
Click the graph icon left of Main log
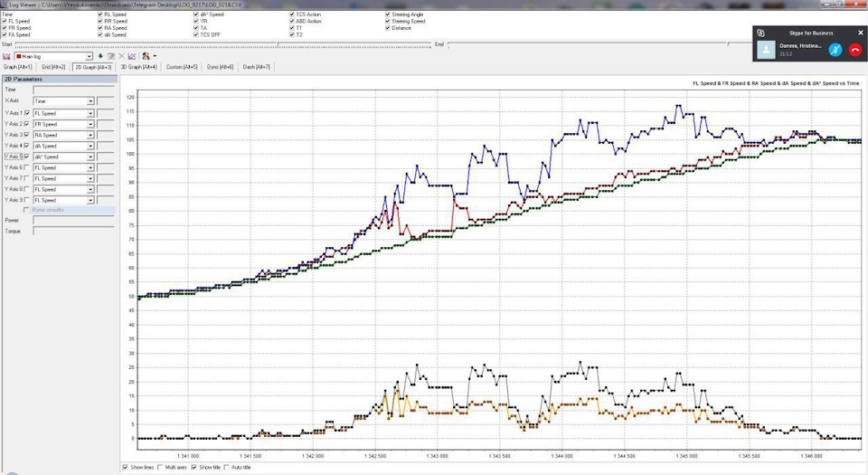6,56
